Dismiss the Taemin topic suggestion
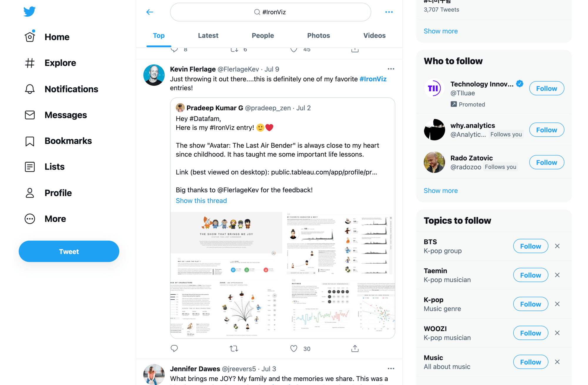 (557, 275)
